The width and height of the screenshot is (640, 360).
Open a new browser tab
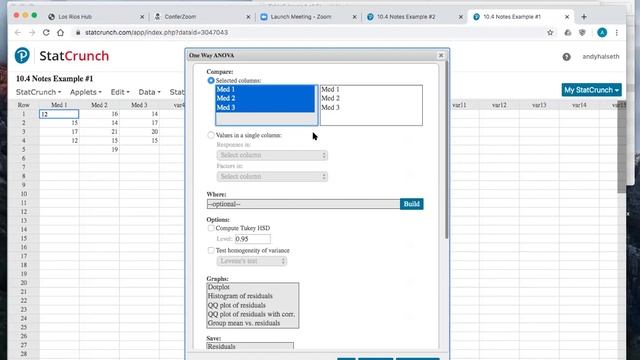584,17
